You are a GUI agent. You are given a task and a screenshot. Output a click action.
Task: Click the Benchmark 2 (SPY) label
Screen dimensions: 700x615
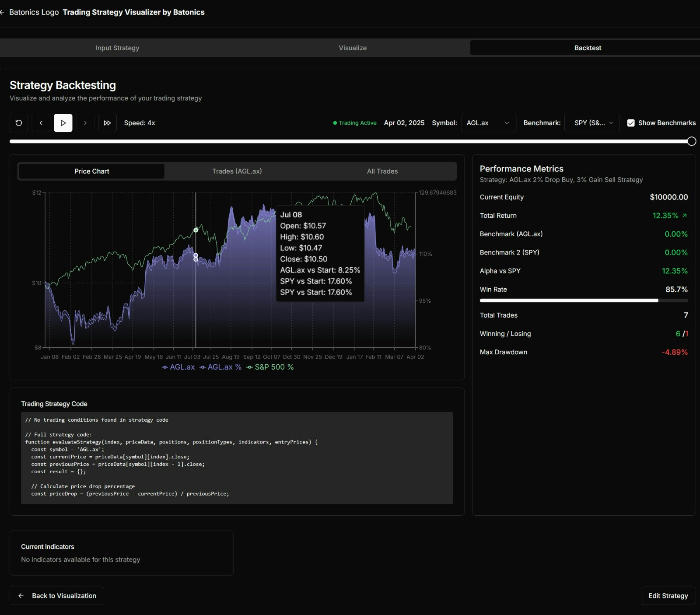coord(510,252)
